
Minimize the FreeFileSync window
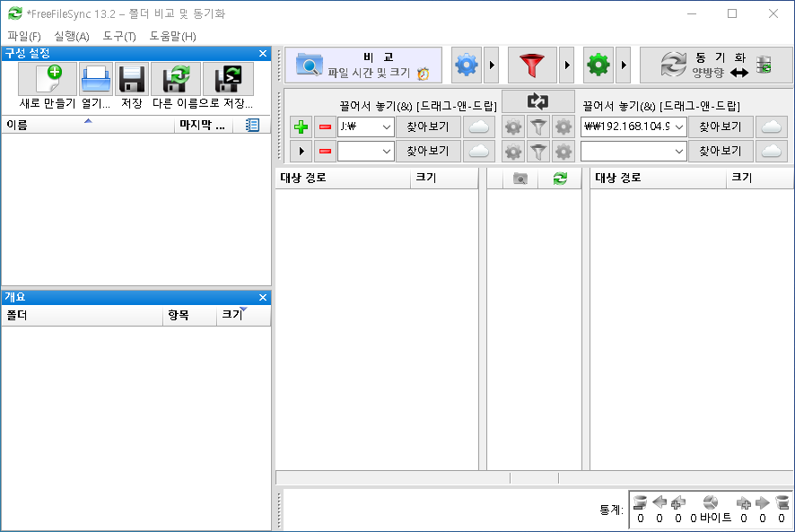coord(692,13)
